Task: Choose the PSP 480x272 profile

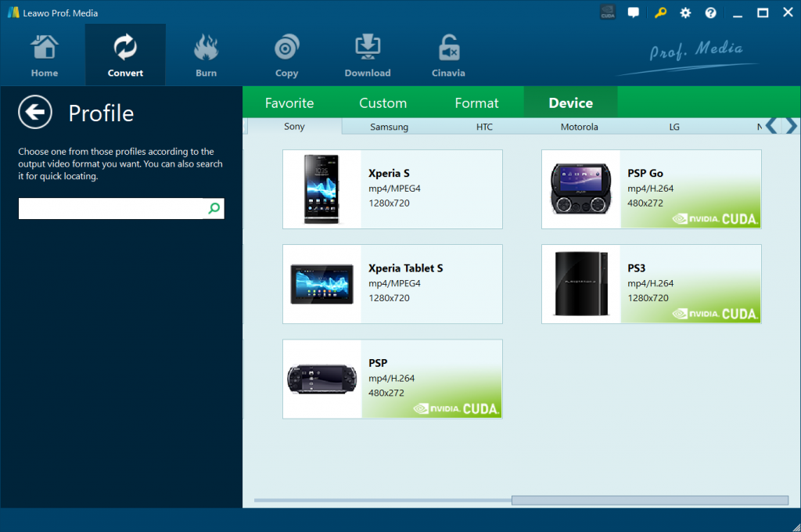Action: [x=393, y=379]
